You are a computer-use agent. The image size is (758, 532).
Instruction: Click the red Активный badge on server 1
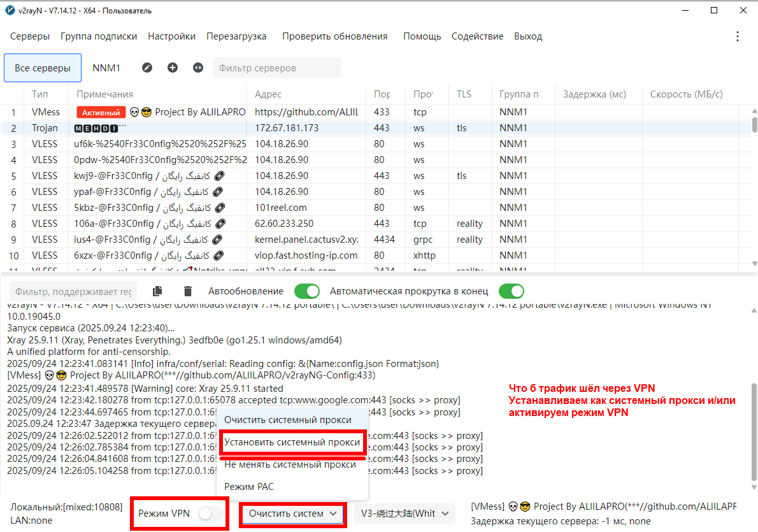101,112
